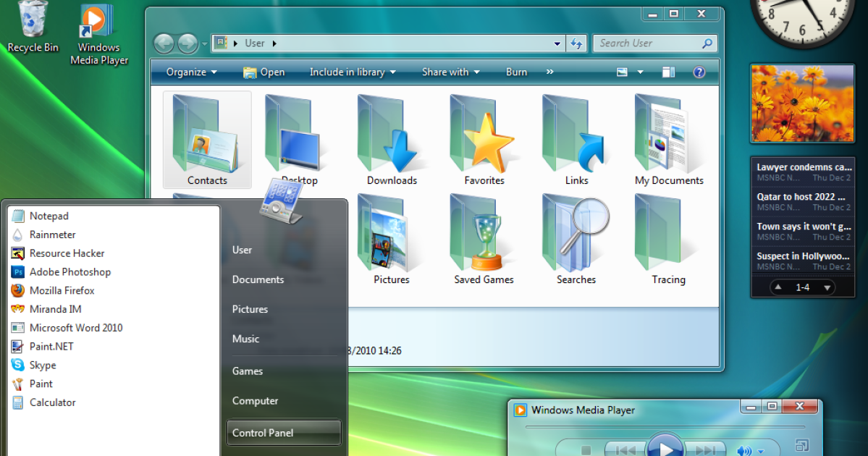Click Burn in the Explorer toolbar

tap(516, 72)
